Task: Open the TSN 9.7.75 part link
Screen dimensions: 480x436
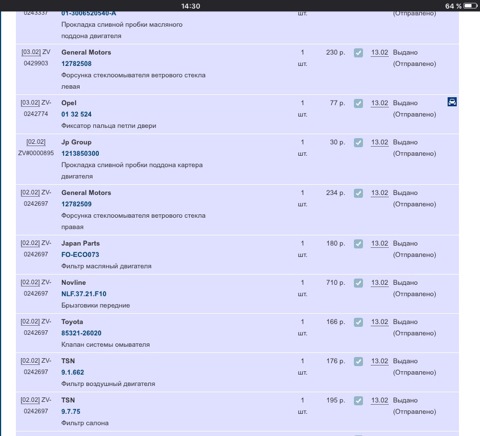Action: (x=71, y=412)
